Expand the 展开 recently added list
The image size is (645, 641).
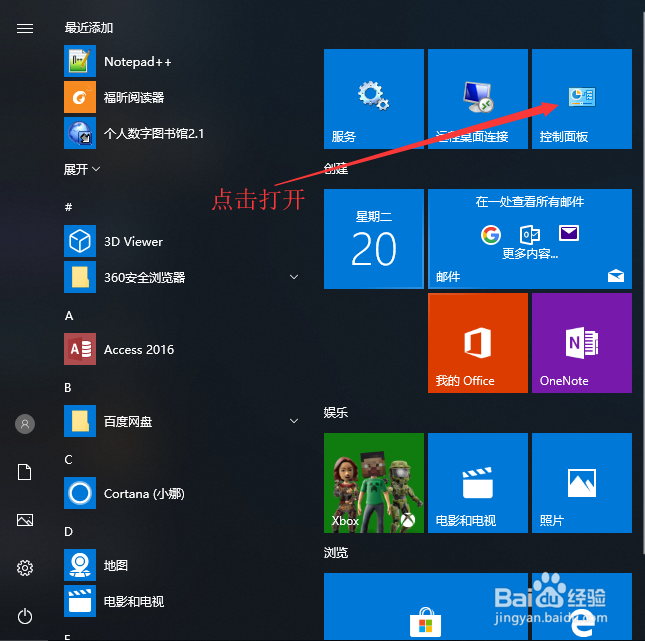[81, 169]
